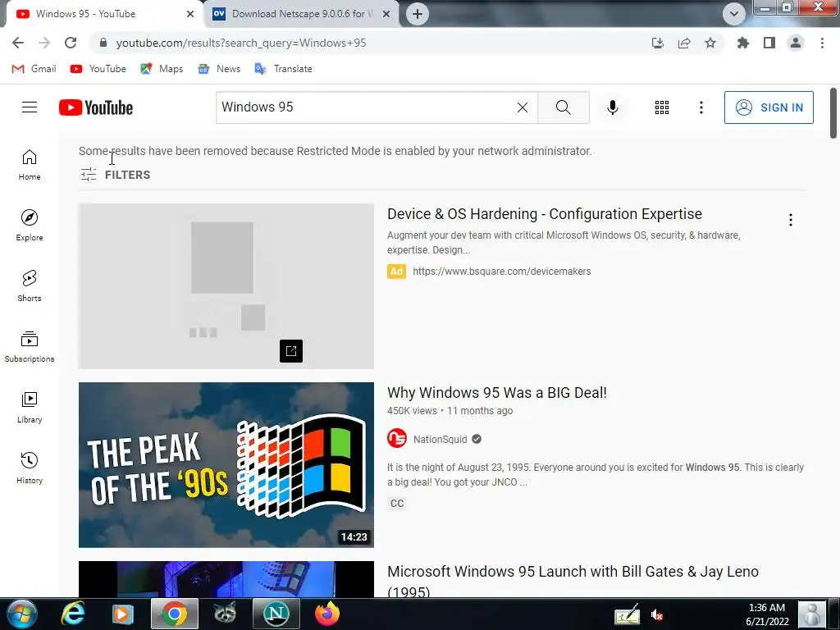Open the Gmail bookmark

coord(34,69)
